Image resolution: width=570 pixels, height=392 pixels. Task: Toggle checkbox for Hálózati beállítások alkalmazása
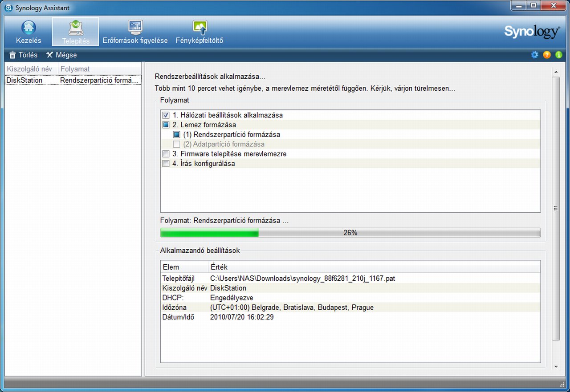[166, 115]
